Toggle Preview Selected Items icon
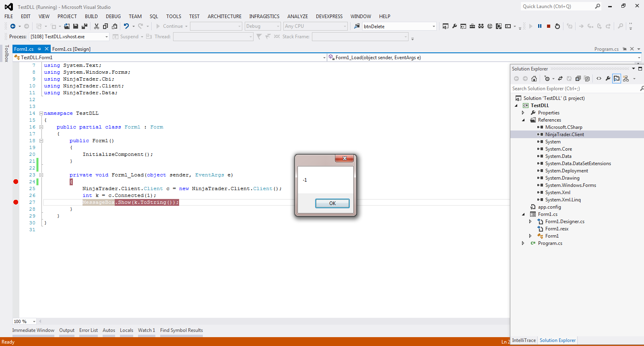The image size is (644, 346). (x=617, y=79)
